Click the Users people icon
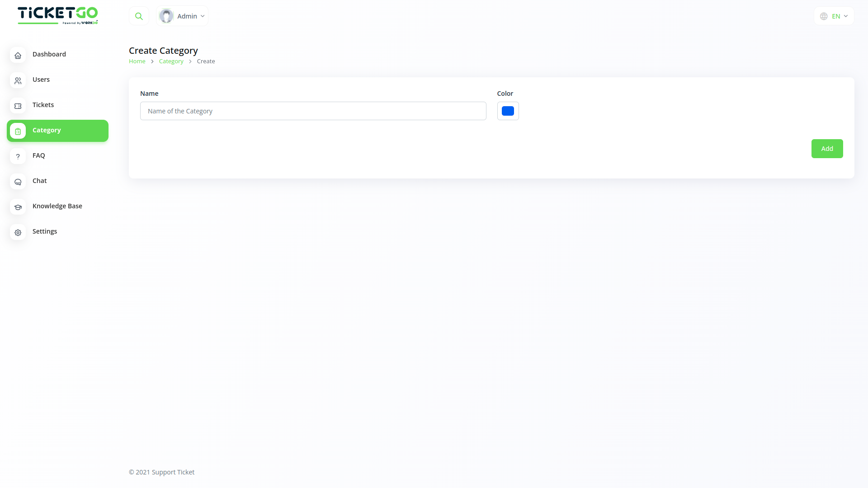868x488 pixels. (18, 80)
